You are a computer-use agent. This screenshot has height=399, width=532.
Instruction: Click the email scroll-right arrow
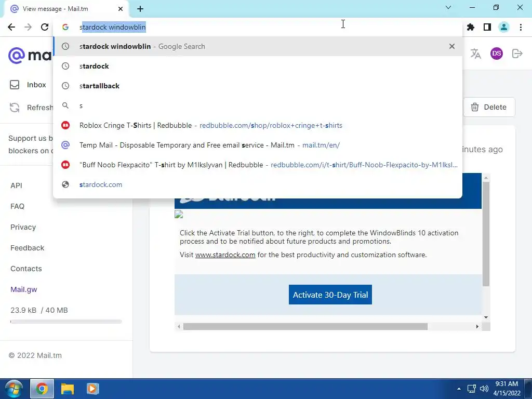[477, 326]
